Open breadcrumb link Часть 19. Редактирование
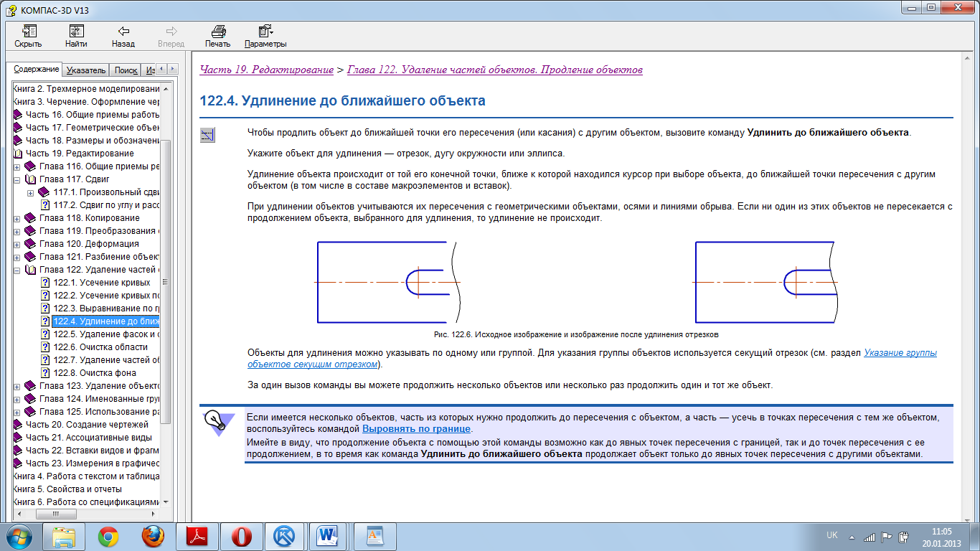The height and width of the screenshot is (551, 980). click(x=266, y=70)
